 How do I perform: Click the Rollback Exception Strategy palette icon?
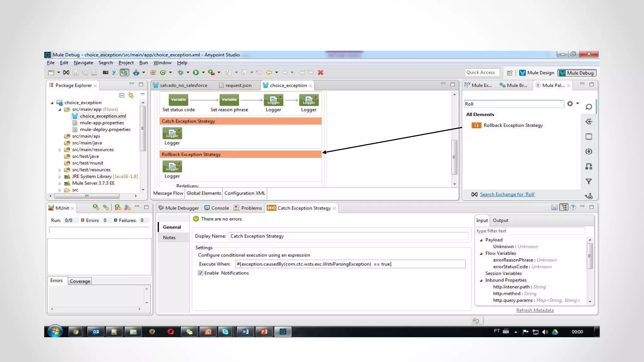476,125
